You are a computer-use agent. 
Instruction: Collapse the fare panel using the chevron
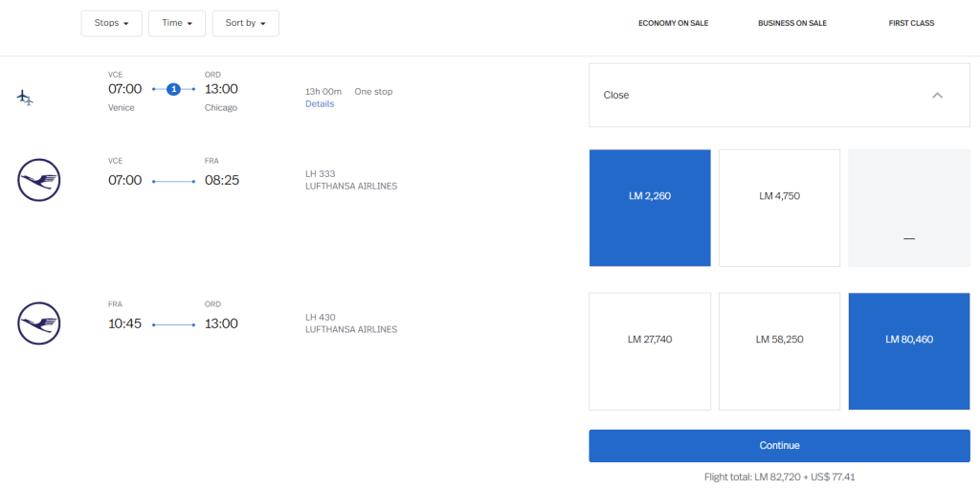[x=937, y=95]
